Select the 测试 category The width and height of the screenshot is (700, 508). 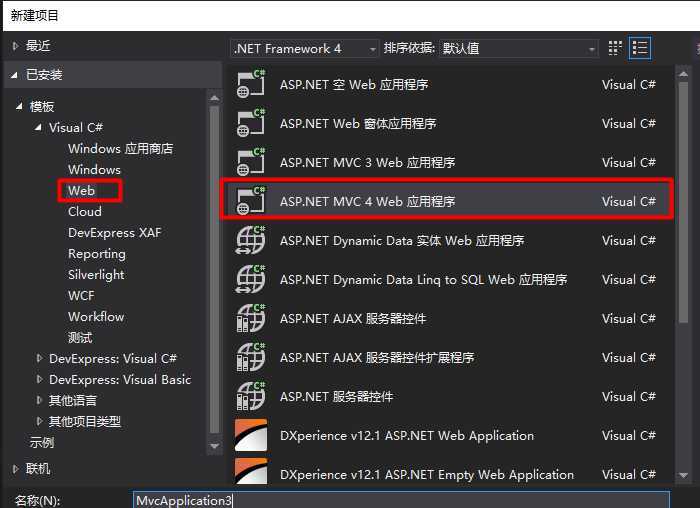[x=80, y=337]
